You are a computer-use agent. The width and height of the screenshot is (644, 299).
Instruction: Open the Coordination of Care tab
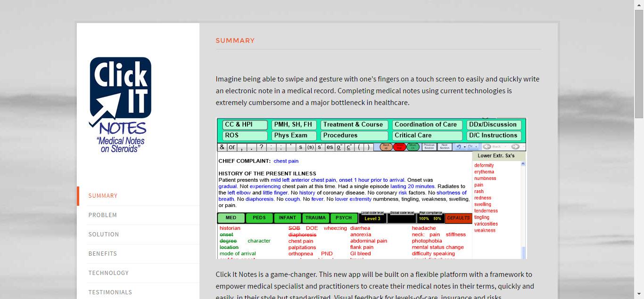[427, 125]
